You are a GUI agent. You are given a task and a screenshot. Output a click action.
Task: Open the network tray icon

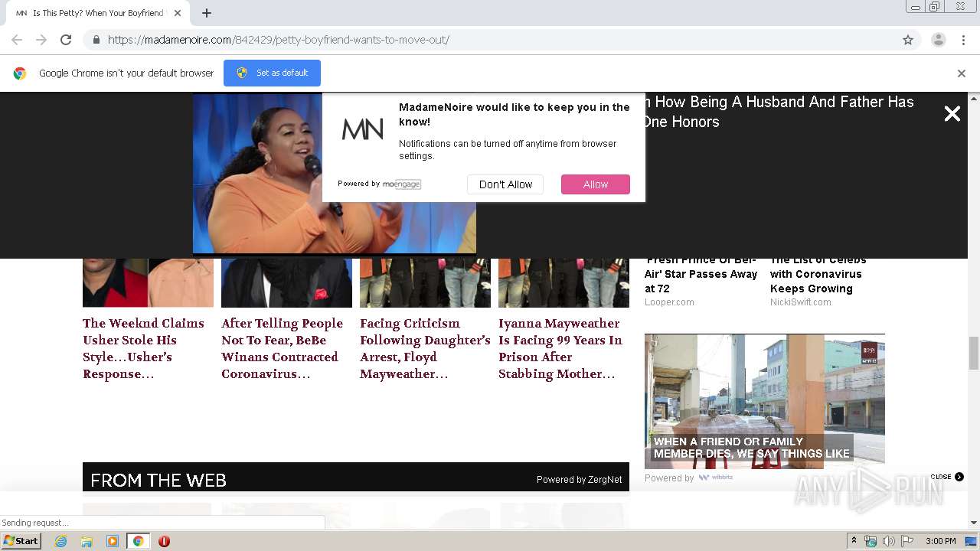871,541
